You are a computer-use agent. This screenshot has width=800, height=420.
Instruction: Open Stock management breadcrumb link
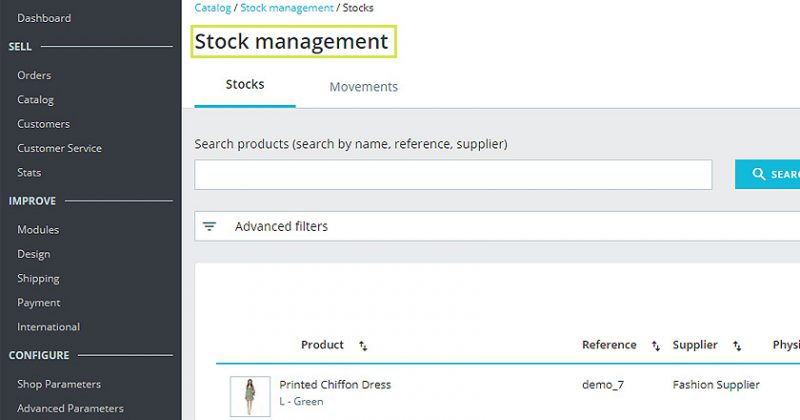(287, 8)
